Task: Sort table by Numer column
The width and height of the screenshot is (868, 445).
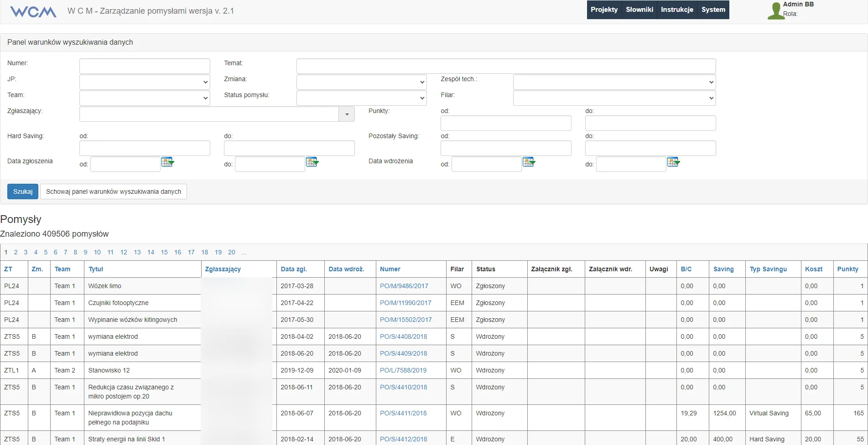Action: click(x=390, y=269)
